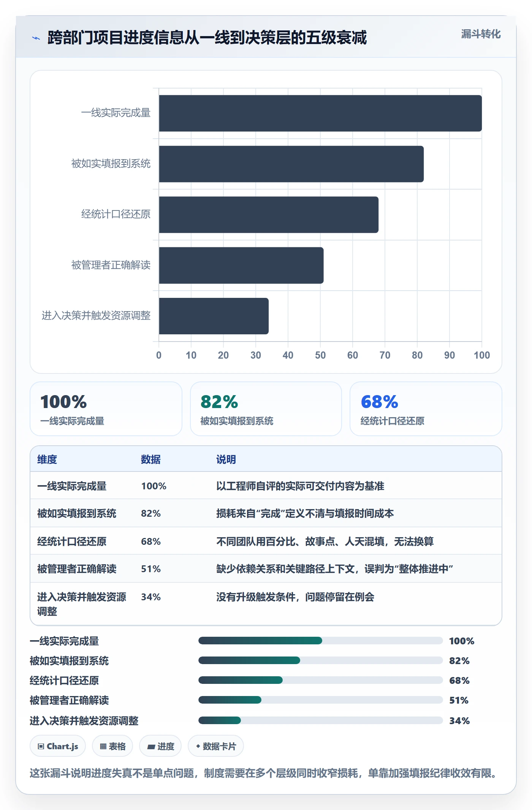
Task: Open the 82% 被如实填报到系统 stat card
Action: [x=266, y=409]
